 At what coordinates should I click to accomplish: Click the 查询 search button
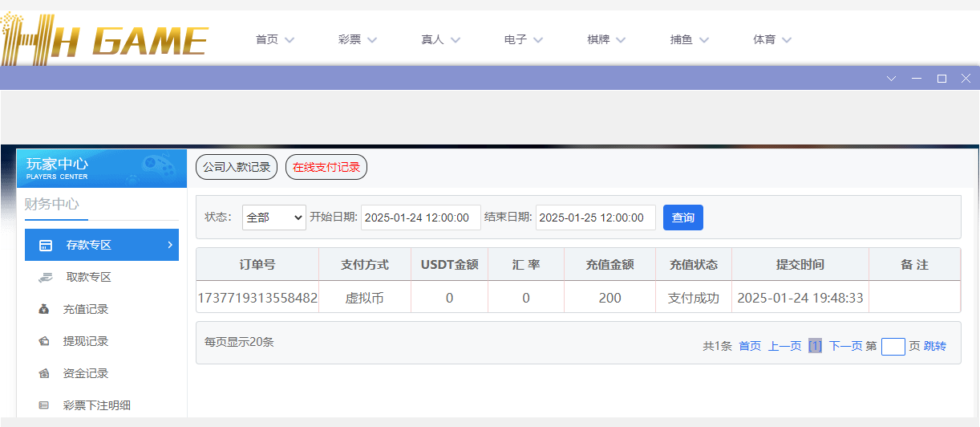682,218
